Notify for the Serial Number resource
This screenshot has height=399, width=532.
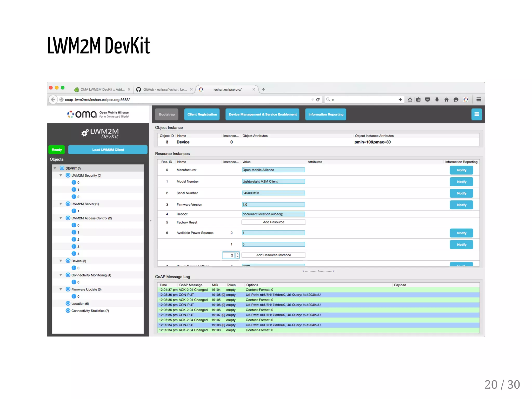[461, 193]
